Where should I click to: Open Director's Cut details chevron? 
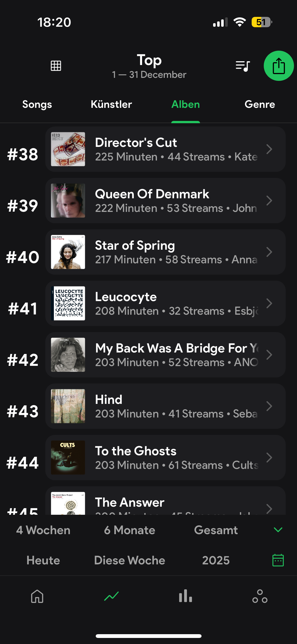(x=269, y=149)
